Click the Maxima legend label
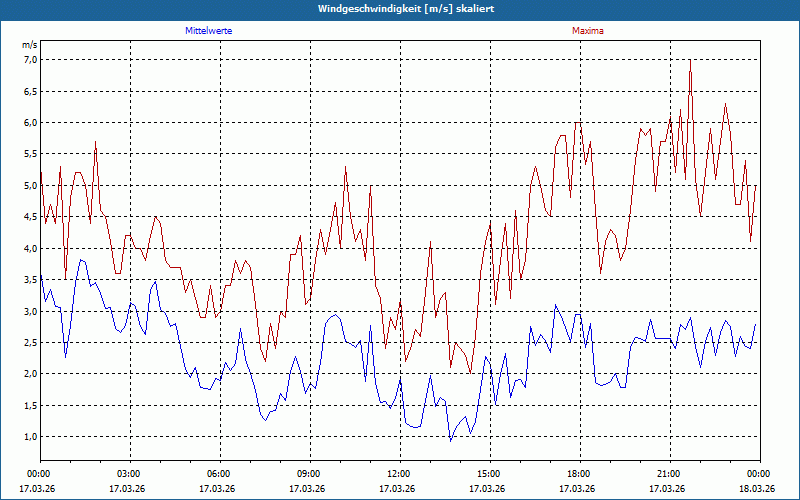The height and width of the screenshot is (500, 800). [587, 31]
